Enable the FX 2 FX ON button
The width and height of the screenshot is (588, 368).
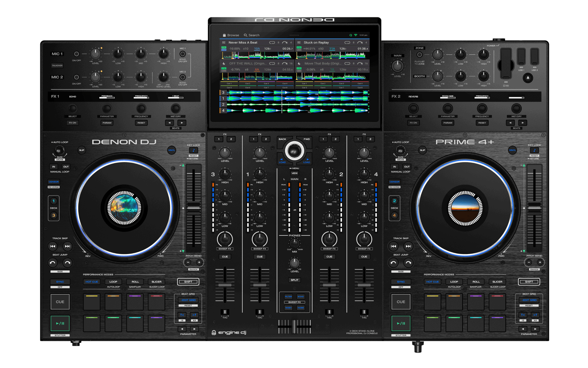(x=413, y=123)
